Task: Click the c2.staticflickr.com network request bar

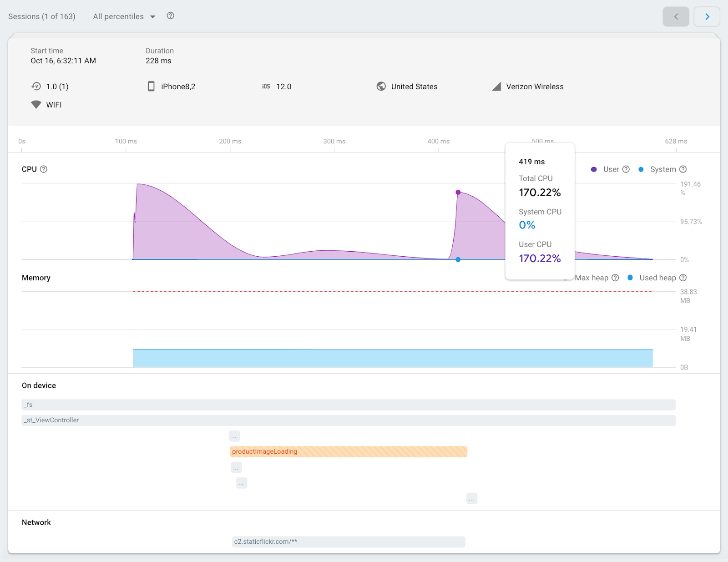Action: coord(348,542)
